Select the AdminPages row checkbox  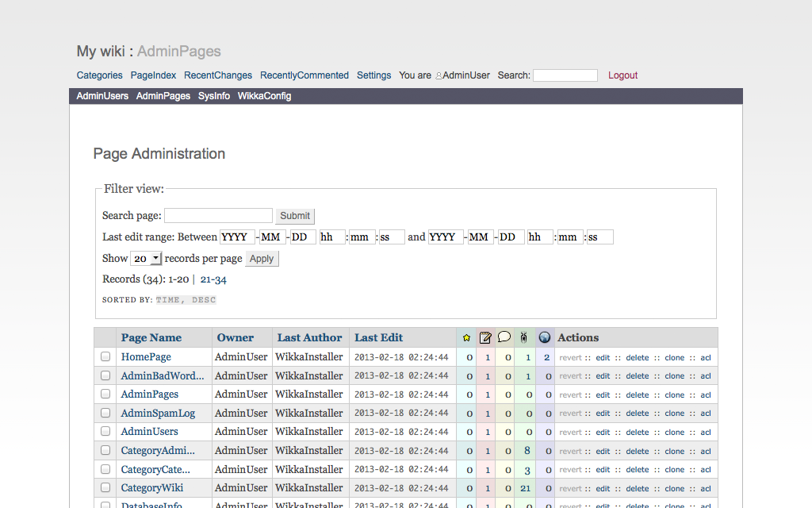pos(105,394)
